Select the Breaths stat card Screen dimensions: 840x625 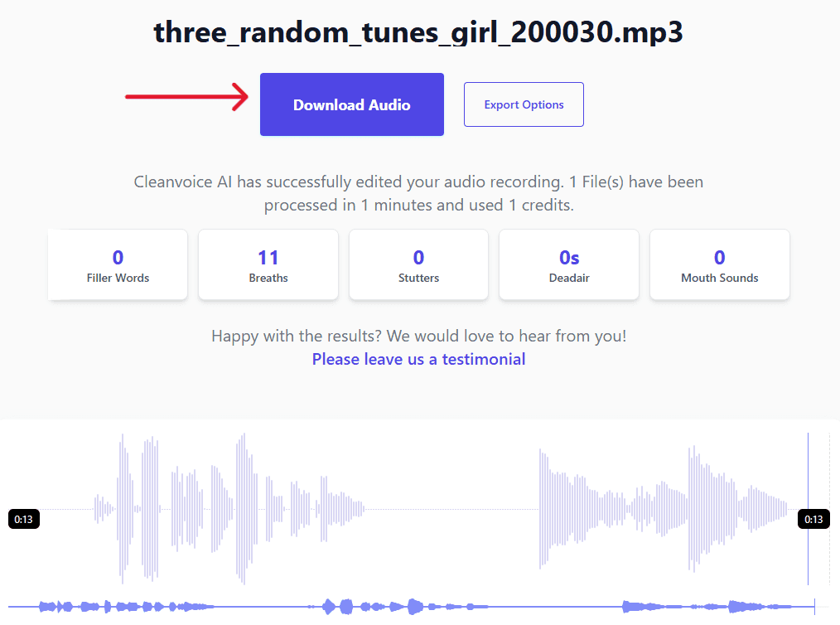(268, 265)
